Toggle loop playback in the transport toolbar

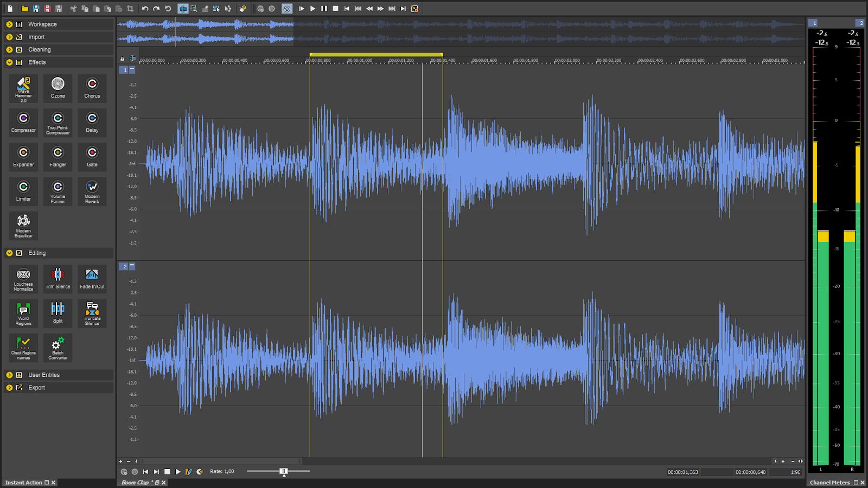click(286, 9)
